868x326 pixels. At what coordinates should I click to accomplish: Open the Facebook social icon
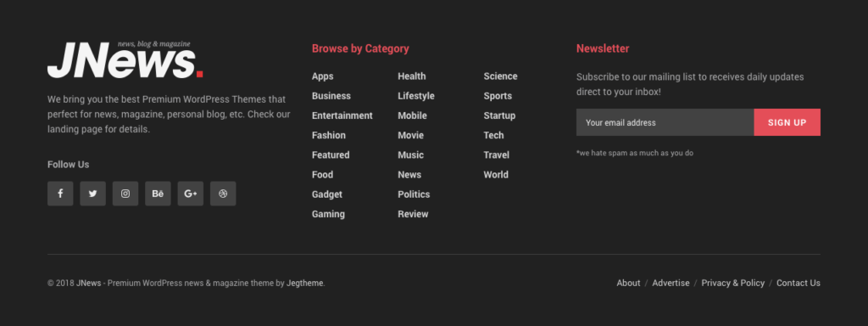pos(60,194)
